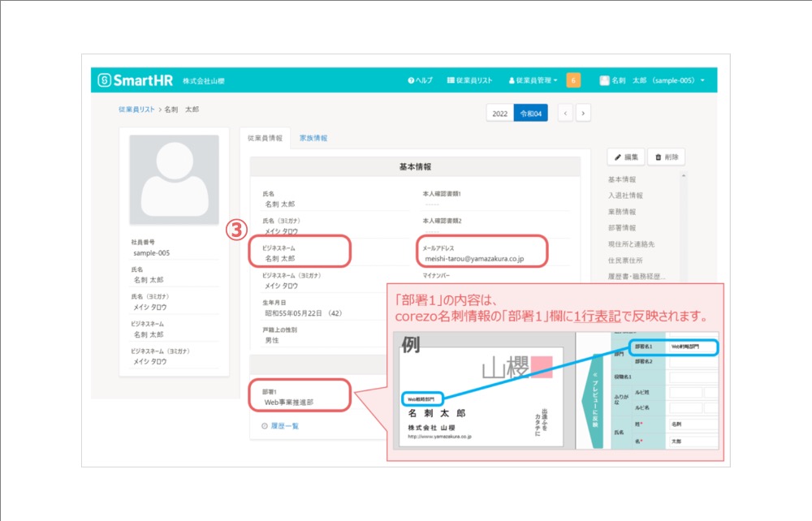Expand the 従業員管理 dropdown
Viewport: 812px width, 521px height.
coord(533,80)
